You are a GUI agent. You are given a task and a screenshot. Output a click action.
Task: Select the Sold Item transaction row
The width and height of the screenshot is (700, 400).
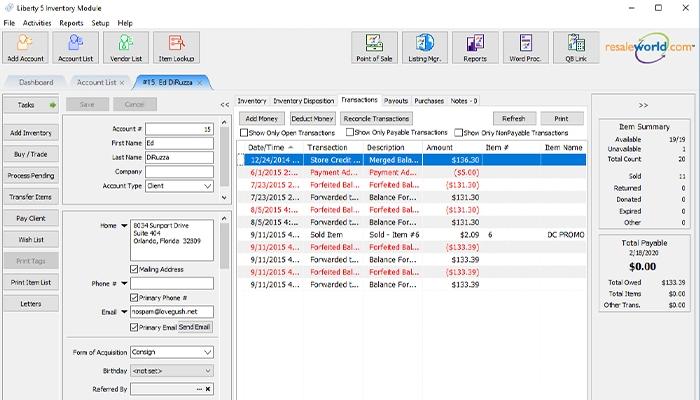[x=411, y=235]
